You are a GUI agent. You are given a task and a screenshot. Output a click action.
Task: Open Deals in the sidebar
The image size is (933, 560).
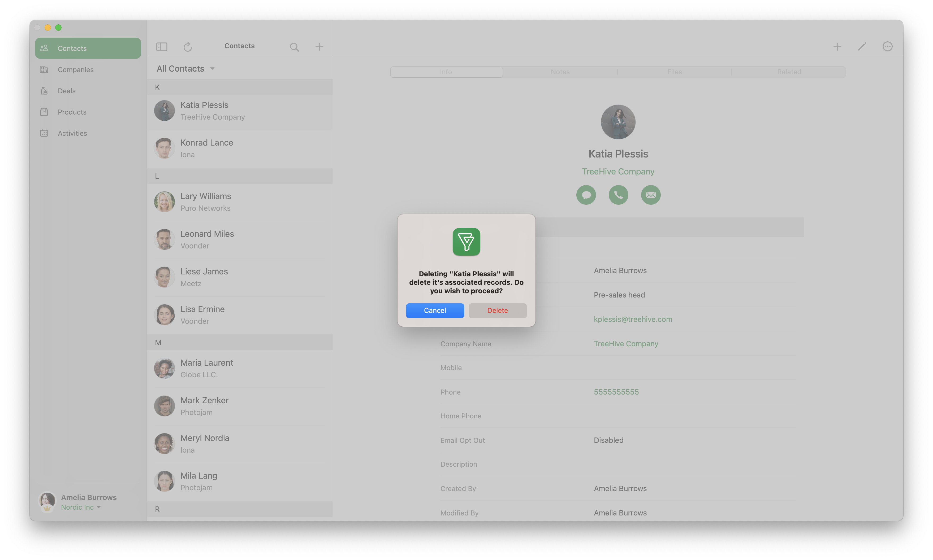tap(66, 91)
